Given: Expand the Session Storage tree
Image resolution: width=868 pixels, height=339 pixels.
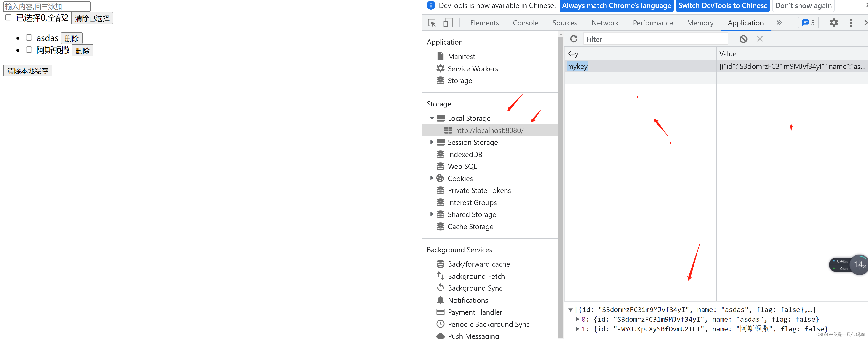Looking at the screenshot, I should click(432, 142).
